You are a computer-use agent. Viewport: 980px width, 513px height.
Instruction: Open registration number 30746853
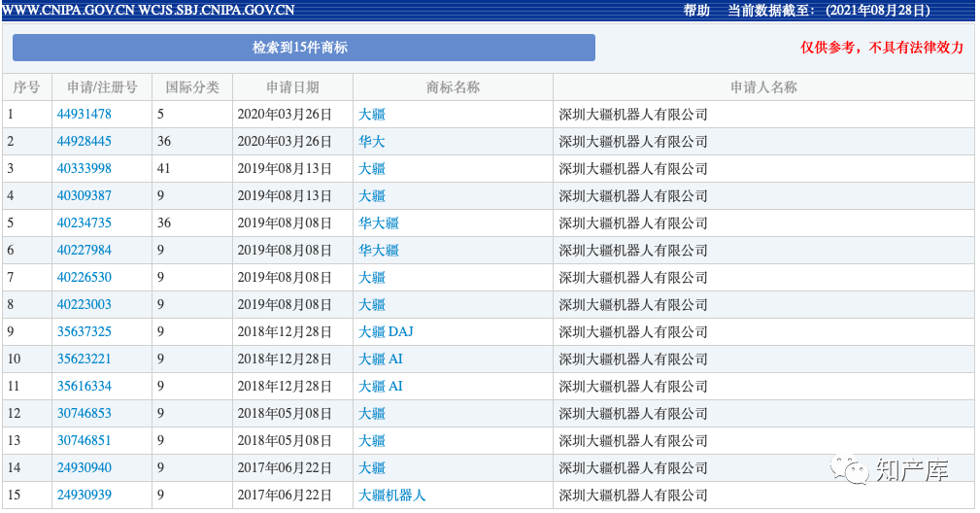(84, 414)
